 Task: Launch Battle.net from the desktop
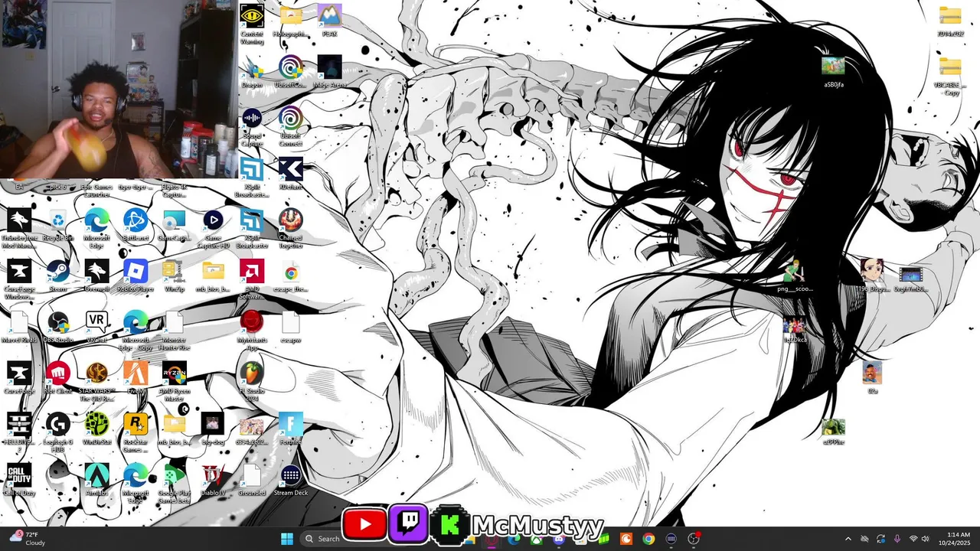point(136,226)
